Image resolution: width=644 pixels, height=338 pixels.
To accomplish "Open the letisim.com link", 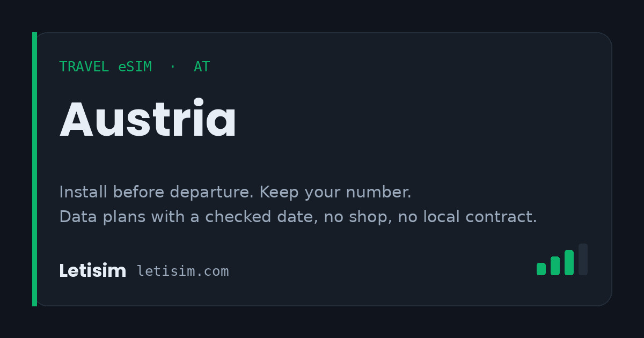I will point(183,271).
